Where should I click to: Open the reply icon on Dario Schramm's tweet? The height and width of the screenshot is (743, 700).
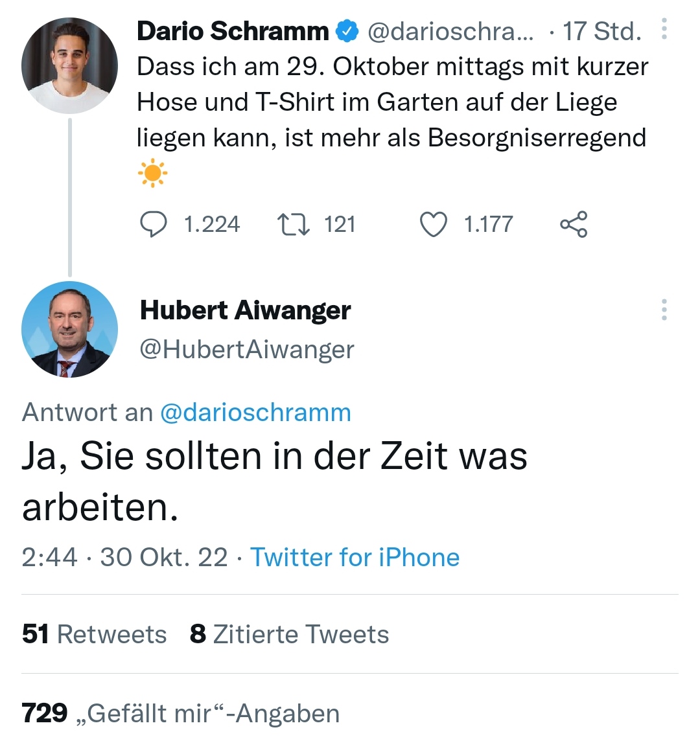[154, 225]
